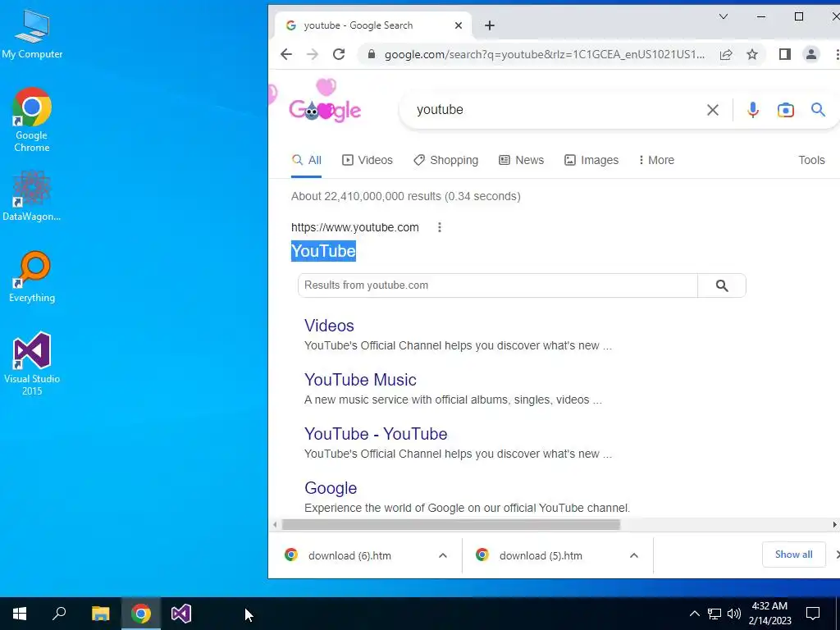Viewport: 840px width, 630px height.
Task: Open the notification center icon
Action: click(x=813, y=614)
